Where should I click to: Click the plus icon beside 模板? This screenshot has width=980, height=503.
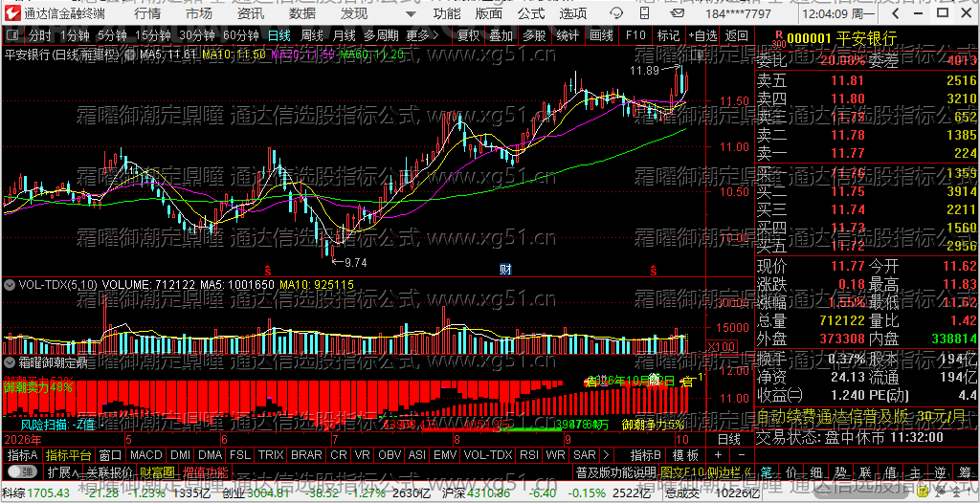[719, 455]
